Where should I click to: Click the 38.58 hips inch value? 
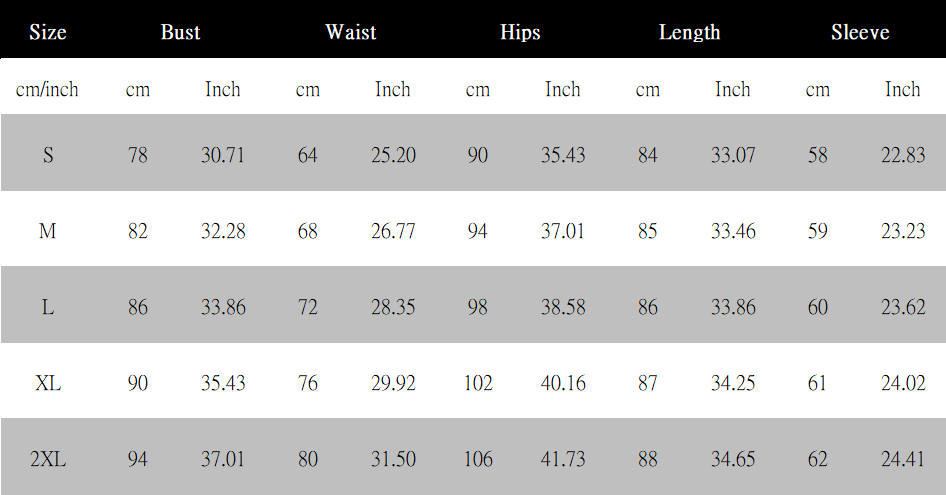[563, 307]
